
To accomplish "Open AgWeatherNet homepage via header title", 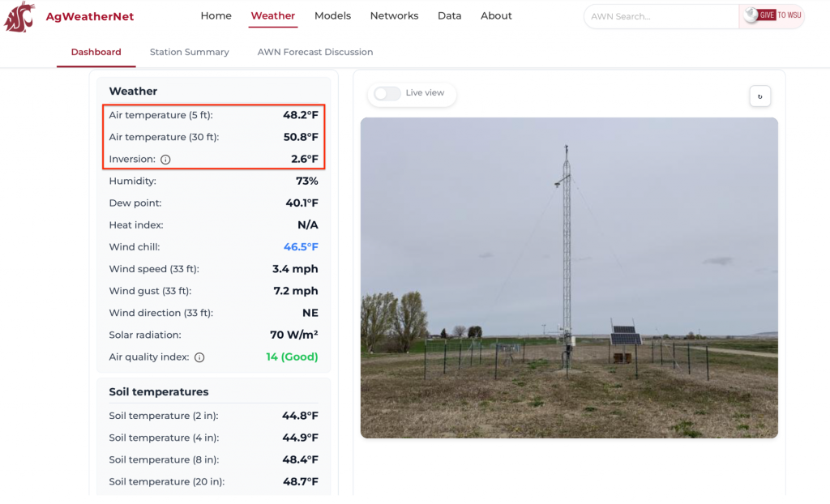I will (x=90, y=16).
